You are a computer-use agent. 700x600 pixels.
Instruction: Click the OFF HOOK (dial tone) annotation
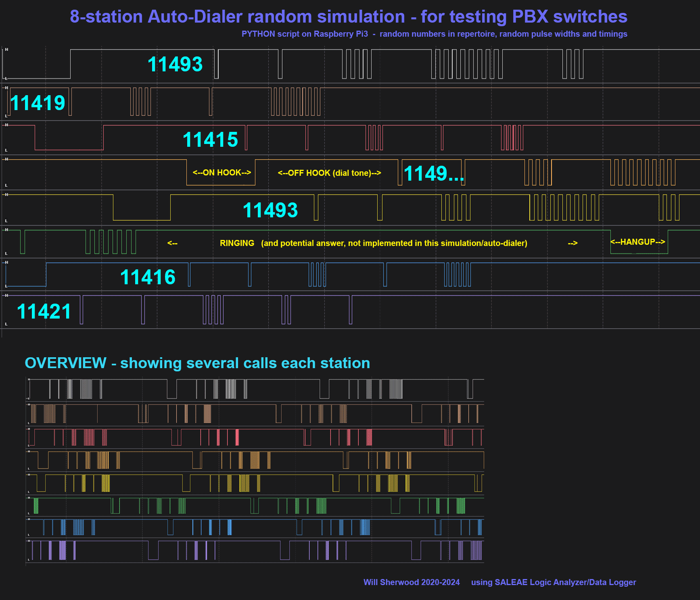(x=329, y=173)
